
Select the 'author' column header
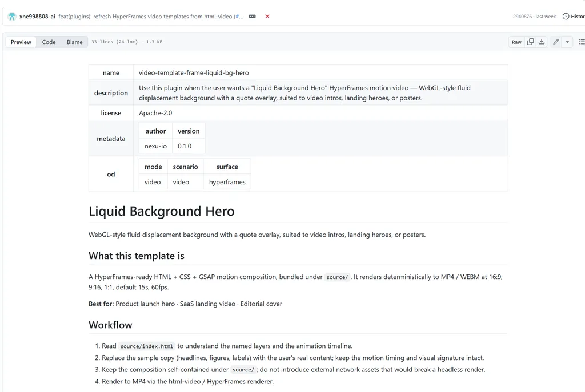pyautogui.click(x=155, y=131)
